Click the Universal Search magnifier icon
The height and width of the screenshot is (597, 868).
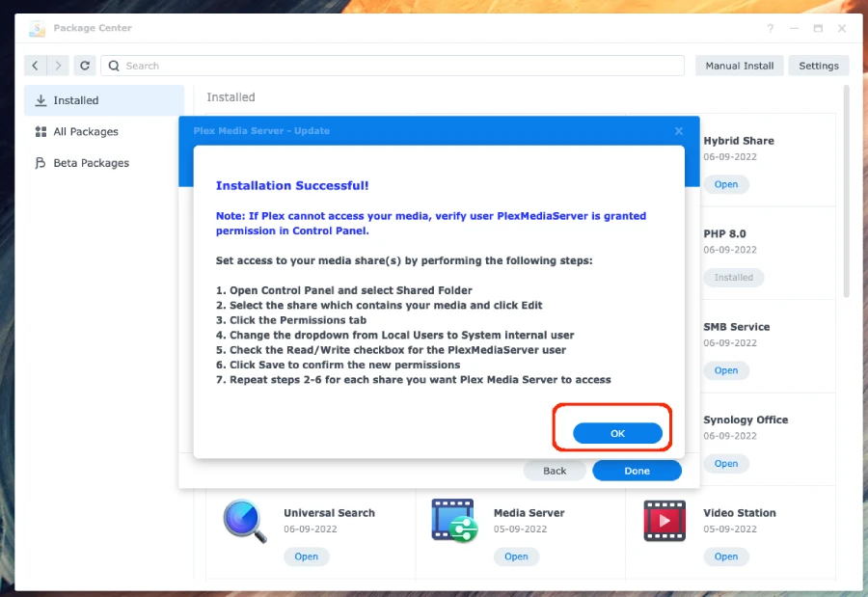coord(245,521)
